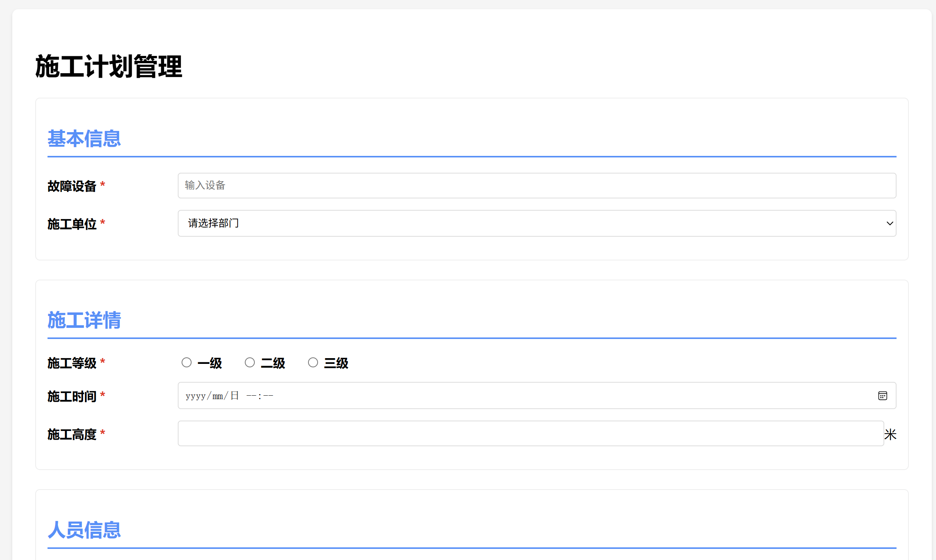Select the 一级 radio button
Image resolution: width=936 pixels, height=560 pixels.
[x=187, y=362]
